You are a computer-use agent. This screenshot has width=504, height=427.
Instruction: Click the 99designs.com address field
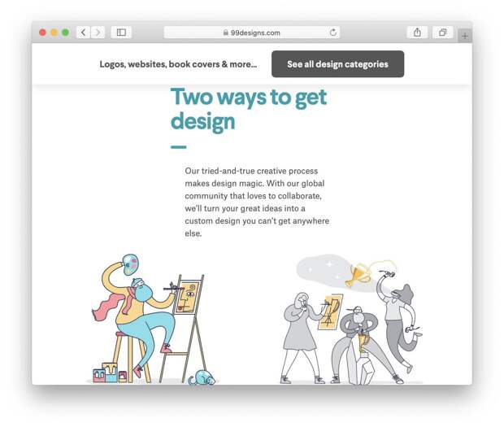click(252, 33)
